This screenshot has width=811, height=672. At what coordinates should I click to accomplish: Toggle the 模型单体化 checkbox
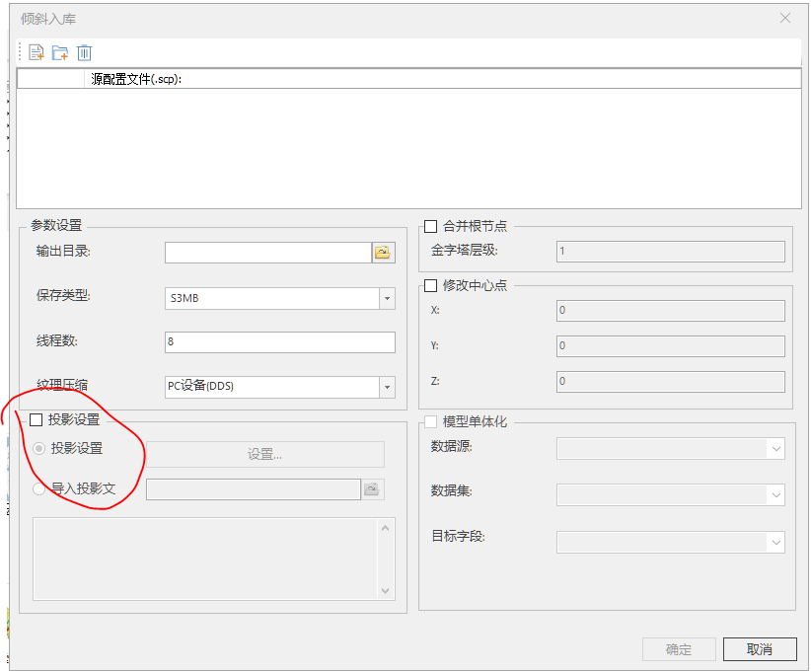[x=430, y=421]
